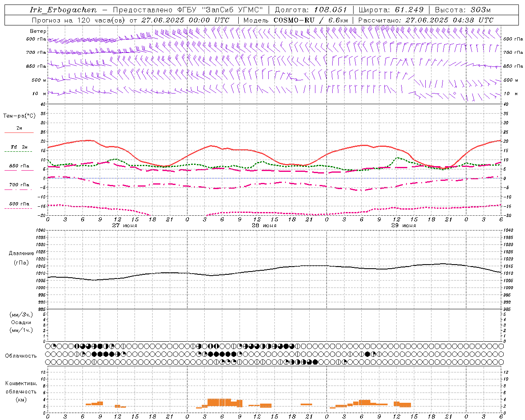Select the '2м' temperature legend label
525x420 pixels.
pos(19,128)
